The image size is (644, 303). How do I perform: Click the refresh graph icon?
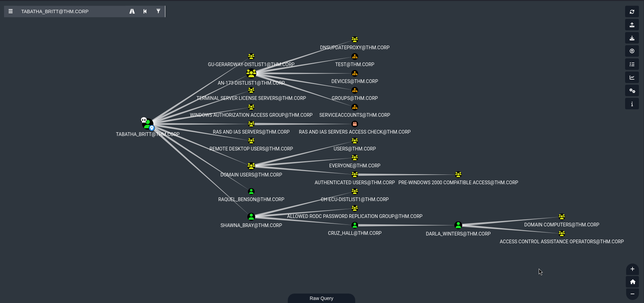pos(632,12)
